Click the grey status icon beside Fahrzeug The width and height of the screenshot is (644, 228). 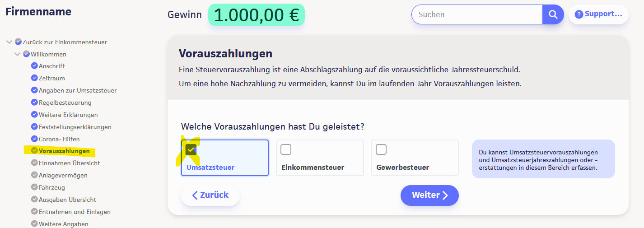[34, 187]
